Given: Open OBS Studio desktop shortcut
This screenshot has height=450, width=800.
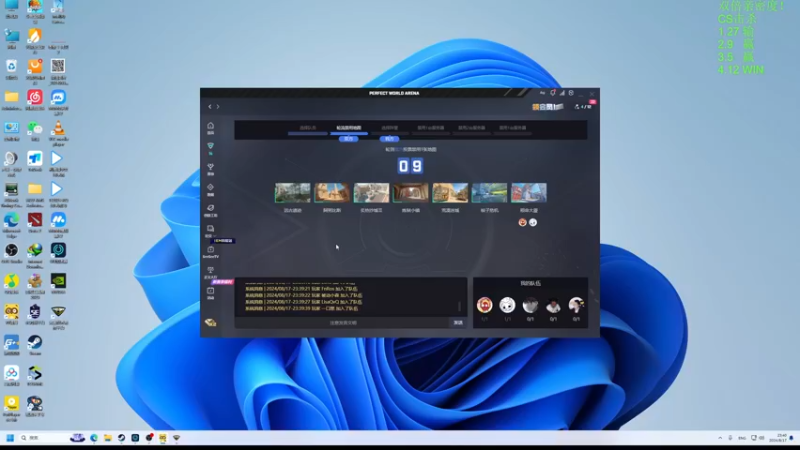Looking at the screenshot, I should click(11, 254).
